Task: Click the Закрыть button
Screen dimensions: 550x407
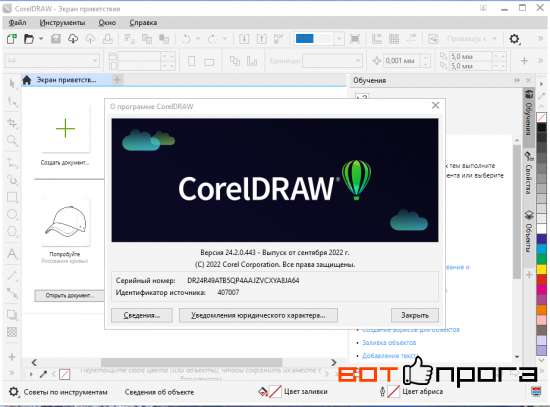Action: (x=415, y=315)
